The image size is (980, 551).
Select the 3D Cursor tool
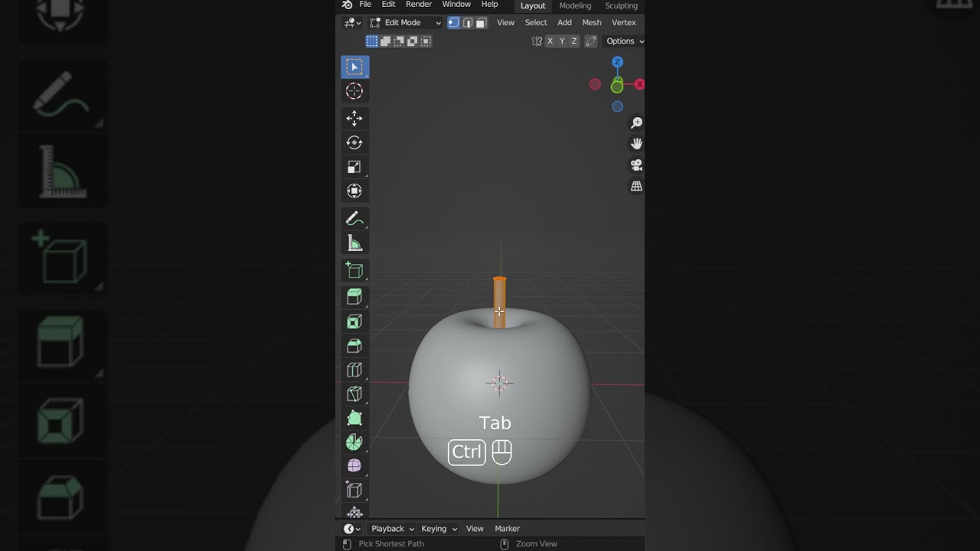[x=354, y=91]
